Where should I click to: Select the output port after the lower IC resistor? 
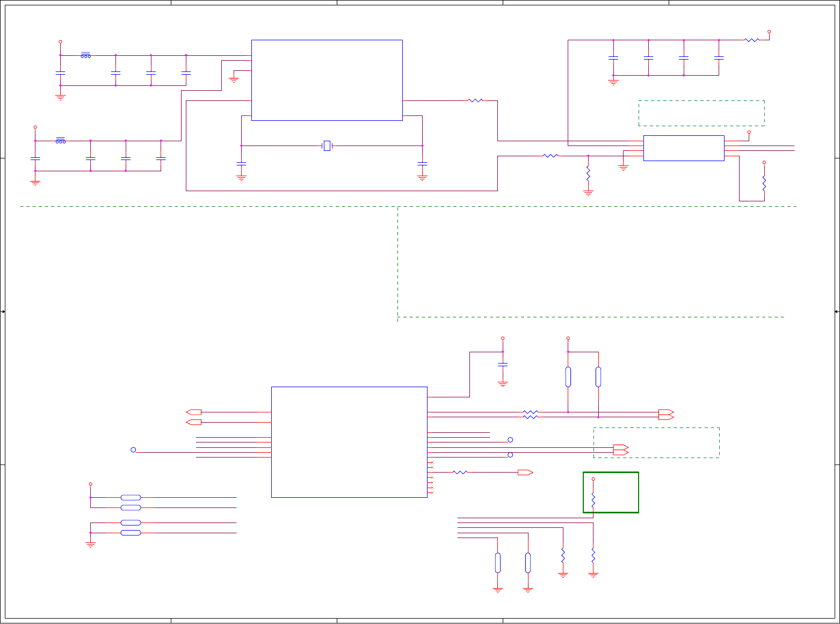coord(525,473)
